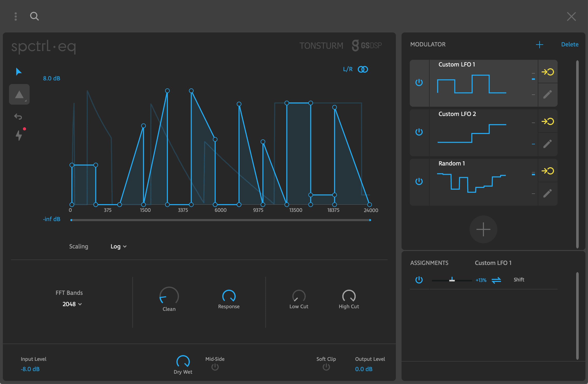Click the Input Level -8.0 dB value
The image size is (588, 384).
pos(30,369)
